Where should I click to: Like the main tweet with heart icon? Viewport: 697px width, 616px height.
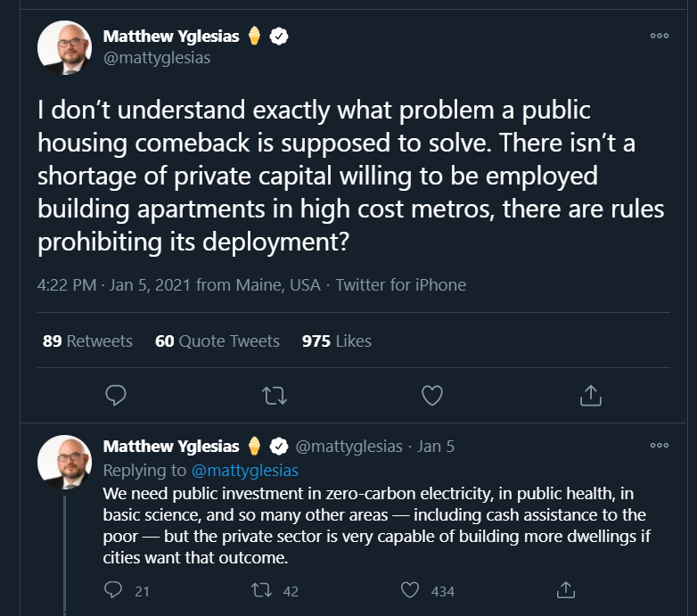pos(431,395)
